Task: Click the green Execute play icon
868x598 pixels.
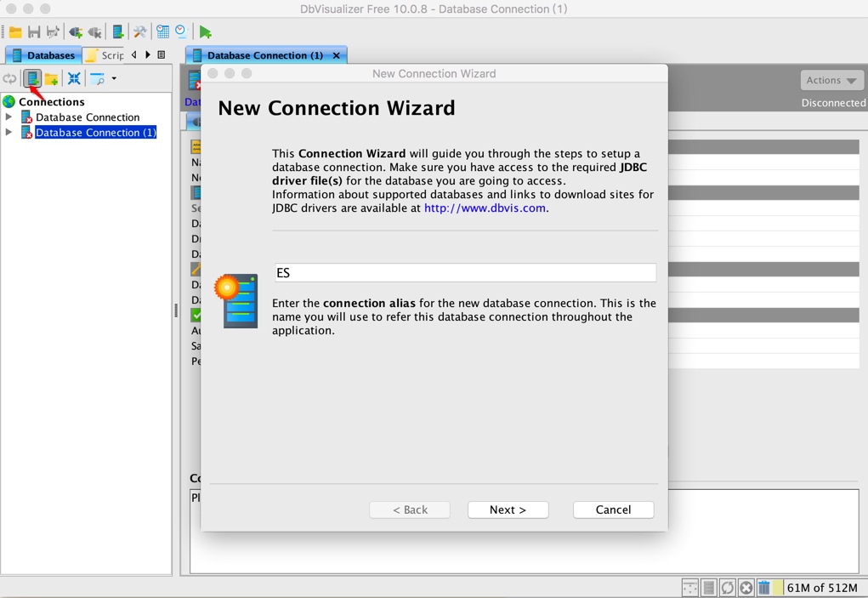Action: [206, 32]
